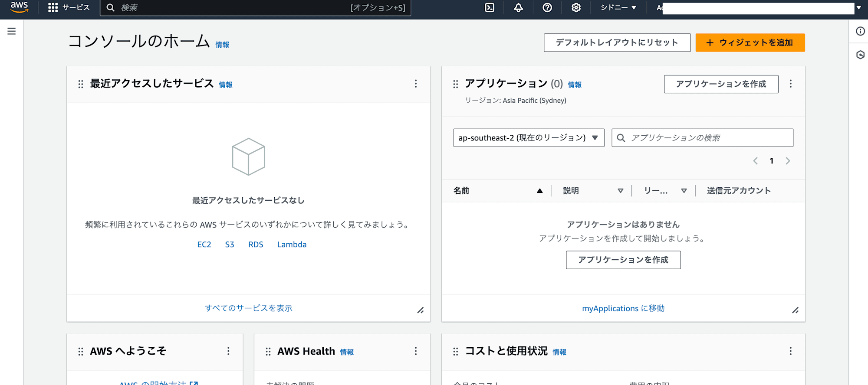Screen dimensions: 868x385
Task: Grab drag handle of コストと使用状況 widget
Action: click(x=456, y=352)
